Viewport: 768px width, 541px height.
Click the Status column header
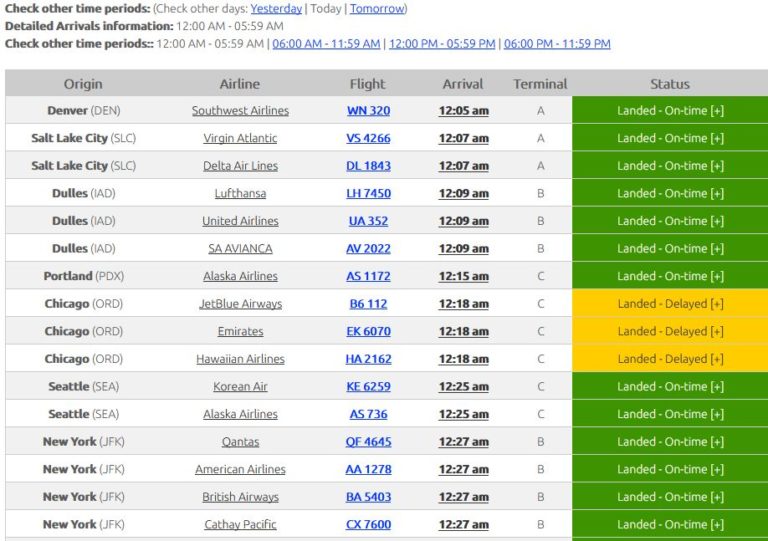coord(670,84)
